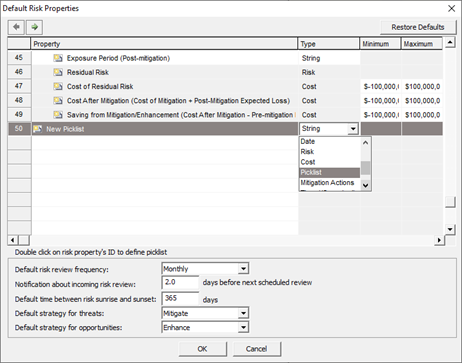462x363 pixels.
Task: Click the left arrow navigation icon
Action: tap(16, 27)
